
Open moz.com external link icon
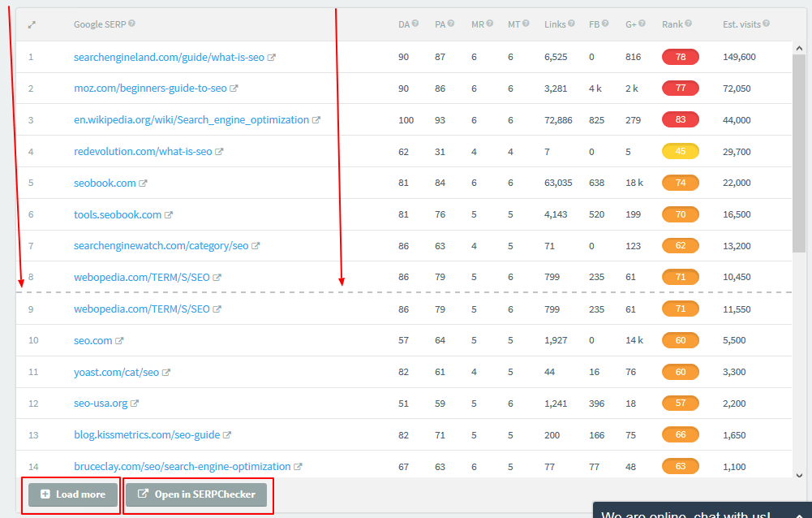pyautogui.click(x=234, y=88)
